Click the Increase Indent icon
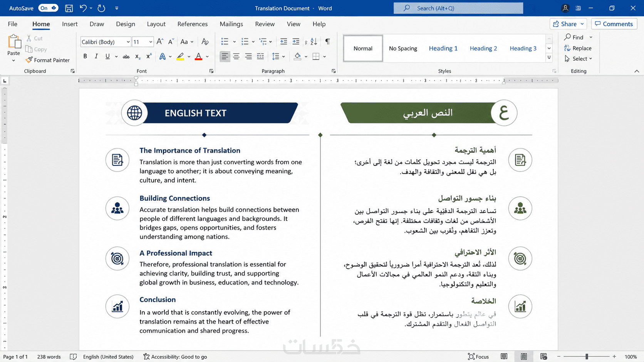Image resolution: width=644 pixels, height=362 pixels. [x=296, y=42]
